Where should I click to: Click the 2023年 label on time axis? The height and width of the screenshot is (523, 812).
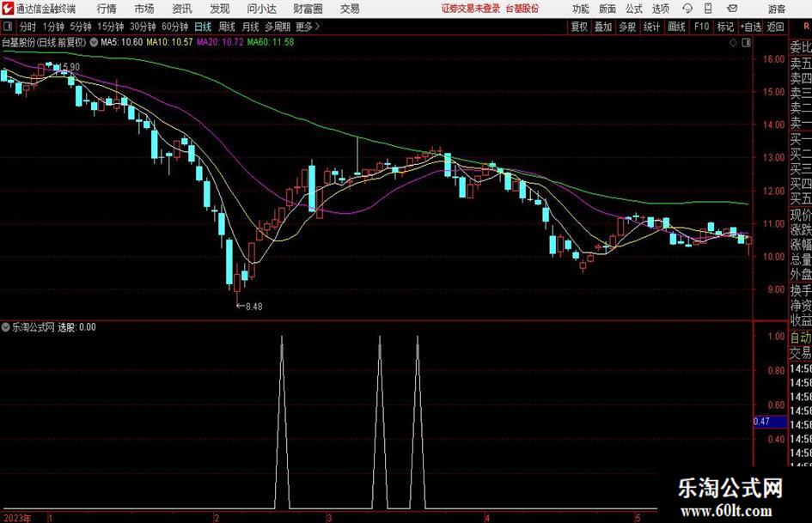pyautogui.click(x=17, y=518)
